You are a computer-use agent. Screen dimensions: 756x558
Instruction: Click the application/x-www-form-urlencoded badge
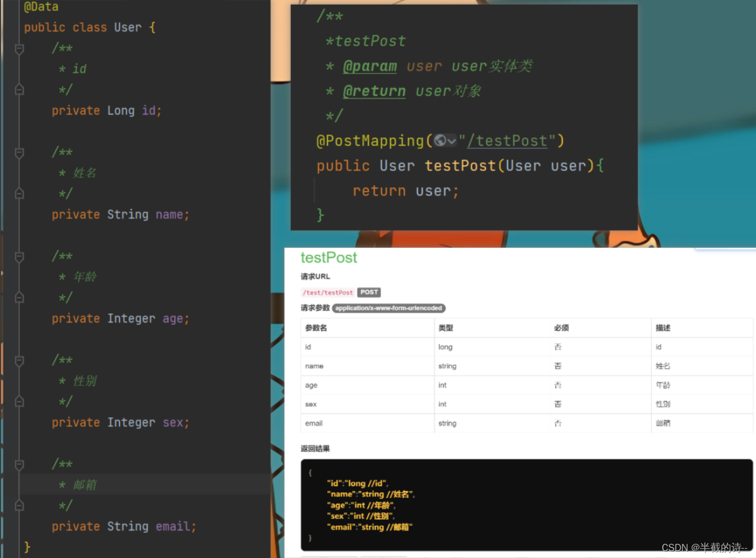click(x=388, y=308)
